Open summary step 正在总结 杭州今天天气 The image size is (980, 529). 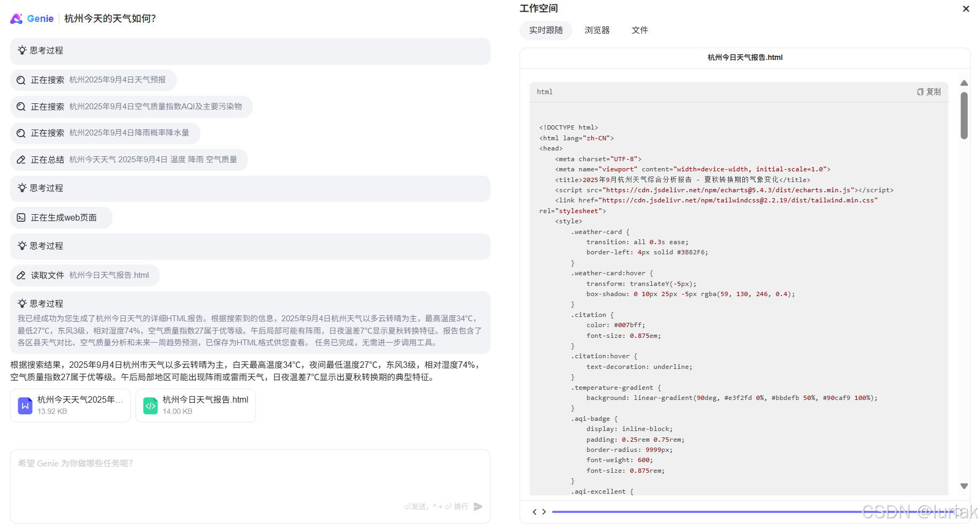click(129, 160)
